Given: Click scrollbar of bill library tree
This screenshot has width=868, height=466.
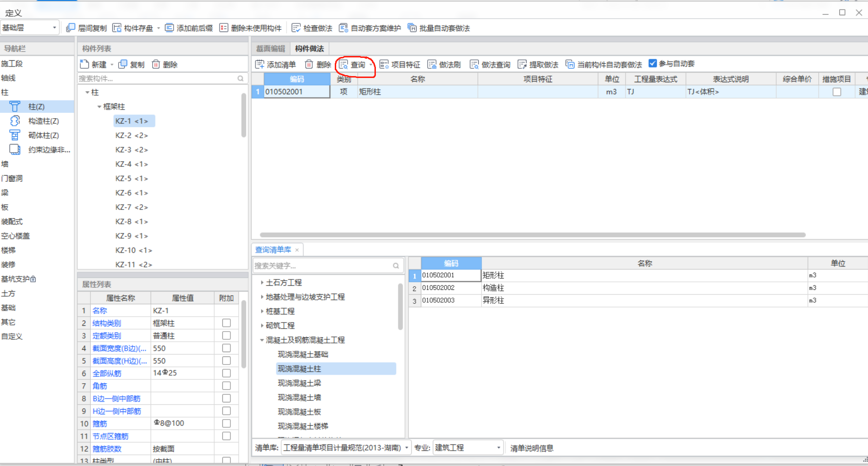Looking at the screenshot, I should [x=400, y=306].
